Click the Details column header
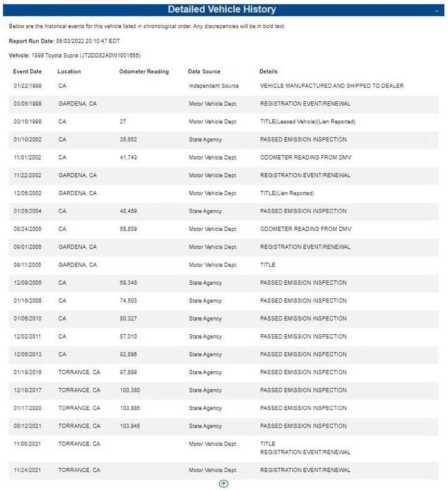448x490 pixels. 268,71
